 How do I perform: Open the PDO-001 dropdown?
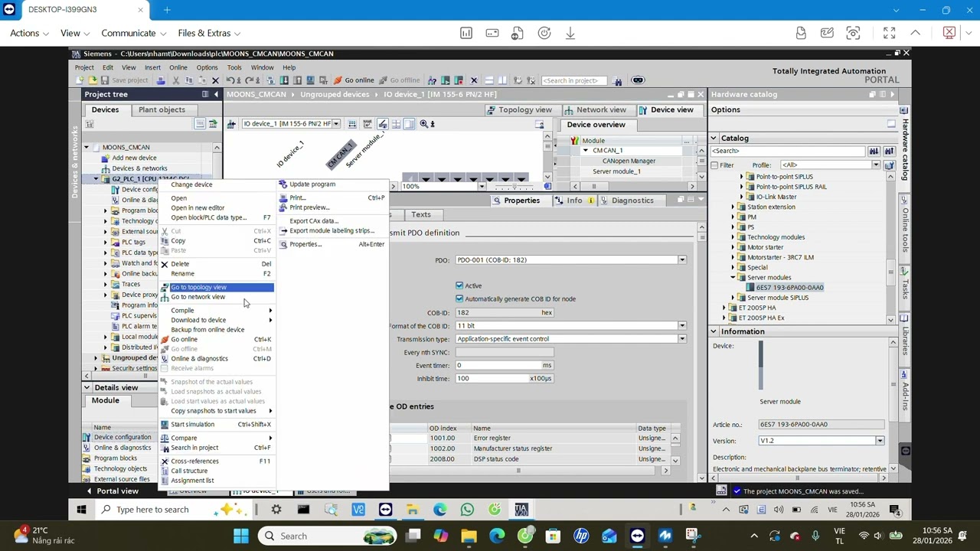click(681, 260)
